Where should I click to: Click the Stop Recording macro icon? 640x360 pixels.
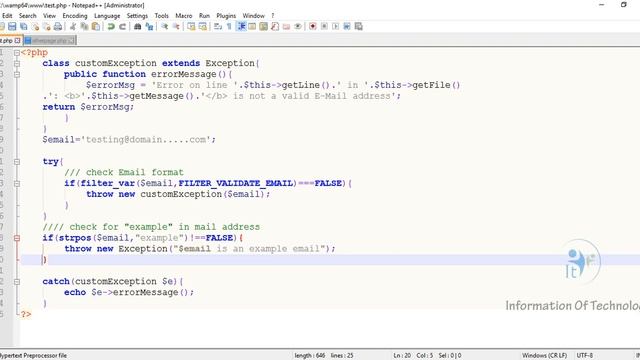tap(324, 27)
